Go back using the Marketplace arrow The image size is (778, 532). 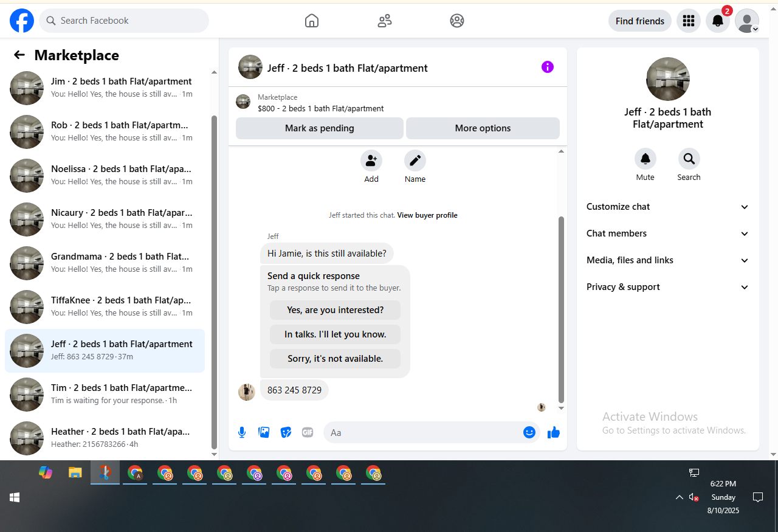[19, 55]
